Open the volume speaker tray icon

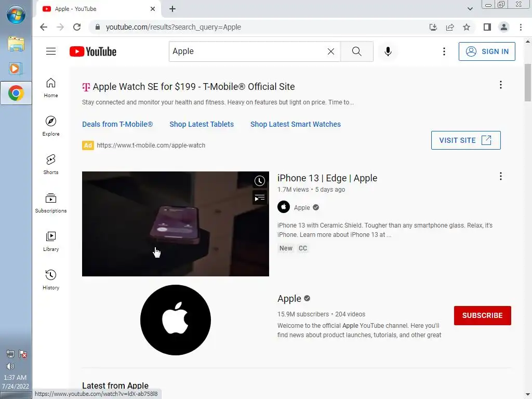[x=10, y=366]
